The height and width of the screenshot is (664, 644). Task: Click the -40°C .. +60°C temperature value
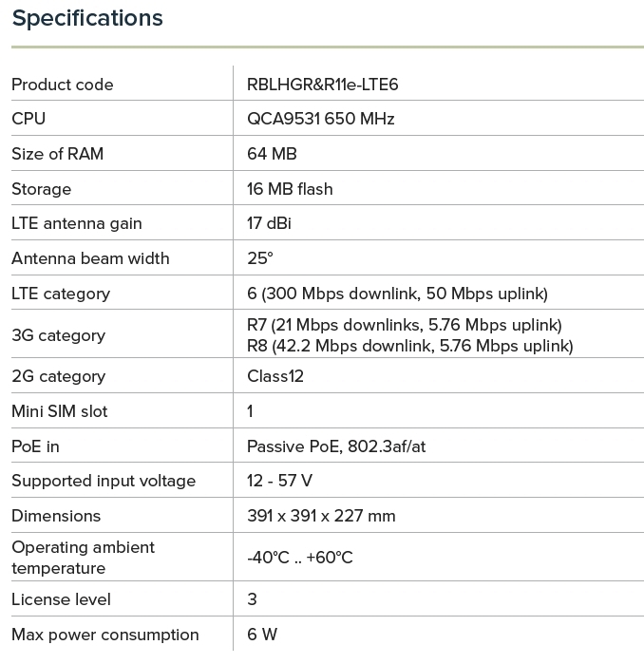click(300, 558)
